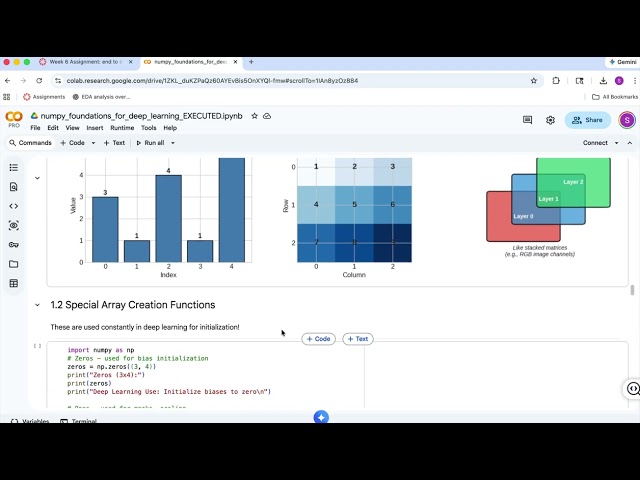Open the browser downloads icon
640x480 pixels.
603,81
